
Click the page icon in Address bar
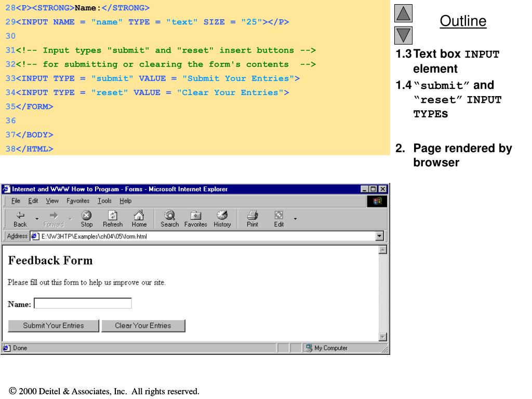(x=35, y=236)
